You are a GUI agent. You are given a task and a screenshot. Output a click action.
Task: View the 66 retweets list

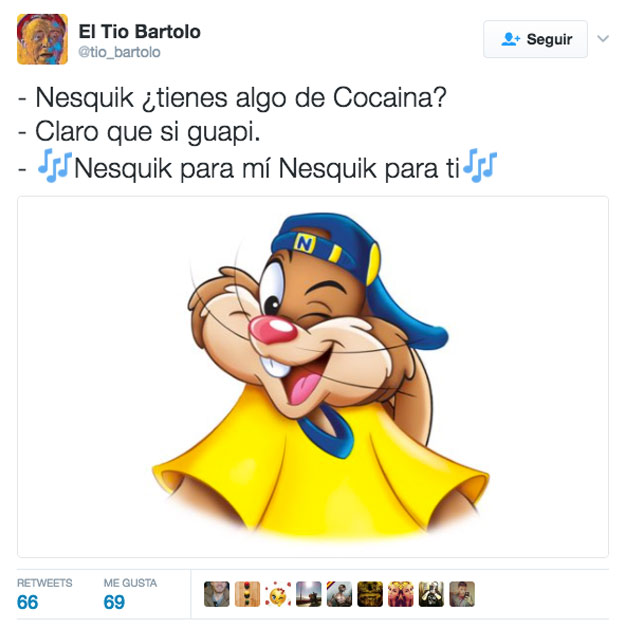[28, 602]
